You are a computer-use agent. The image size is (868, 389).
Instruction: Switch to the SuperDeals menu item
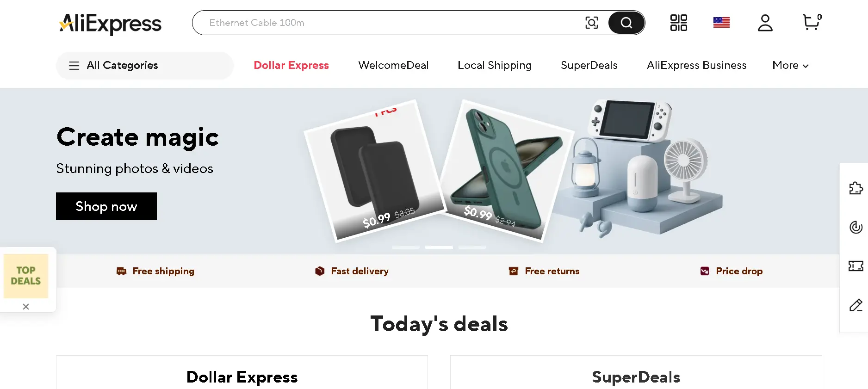tap(589, 65)
